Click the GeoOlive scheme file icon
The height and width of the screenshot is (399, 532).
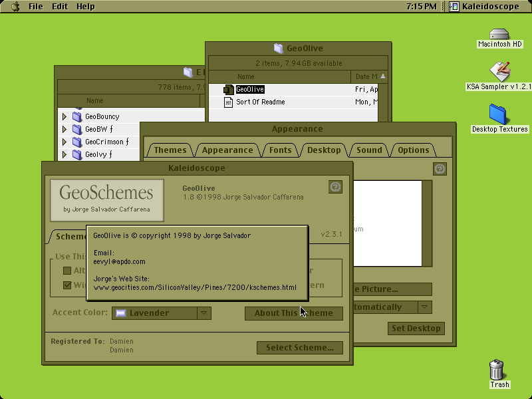(228, 90)
